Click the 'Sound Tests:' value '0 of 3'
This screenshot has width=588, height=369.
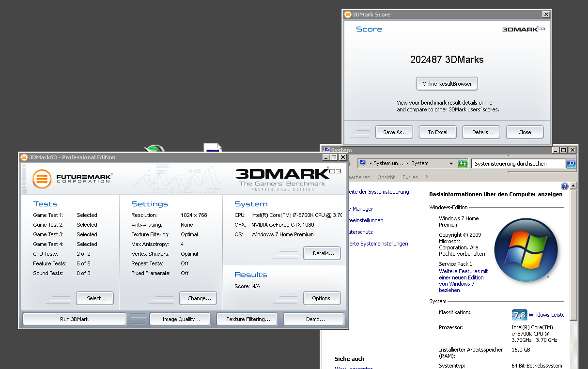[83, 273]
